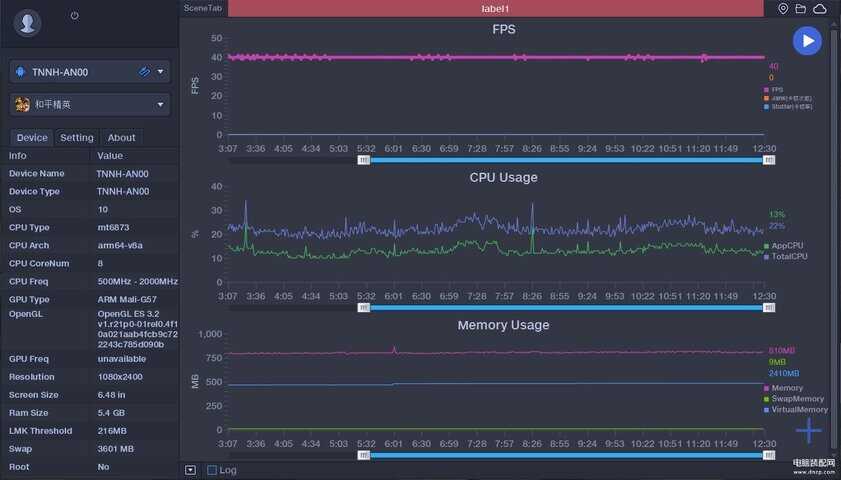Click the location pin icon at top right

coord(783,8)
